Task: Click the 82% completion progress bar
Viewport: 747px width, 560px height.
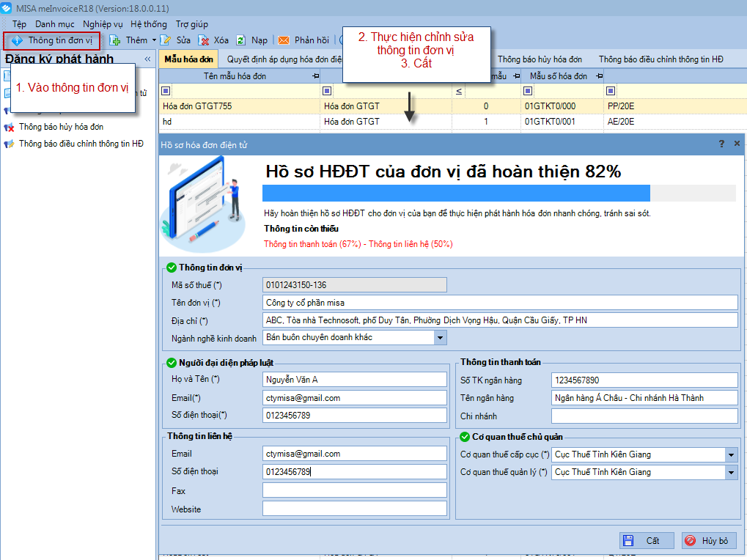Action: (x=498, y=194)
